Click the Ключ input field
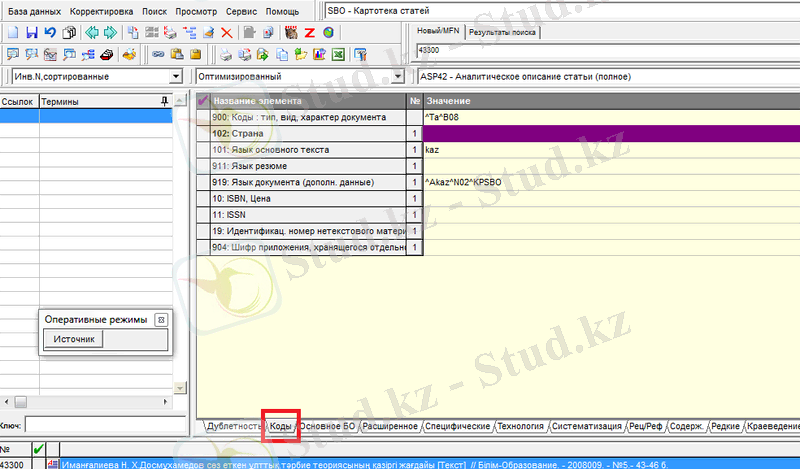 (106, 425)
